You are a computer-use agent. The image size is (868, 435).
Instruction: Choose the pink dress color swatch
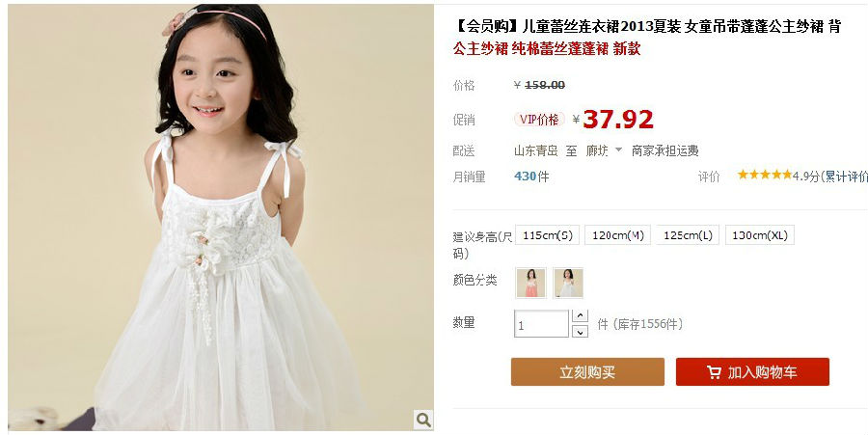[531, 283]
